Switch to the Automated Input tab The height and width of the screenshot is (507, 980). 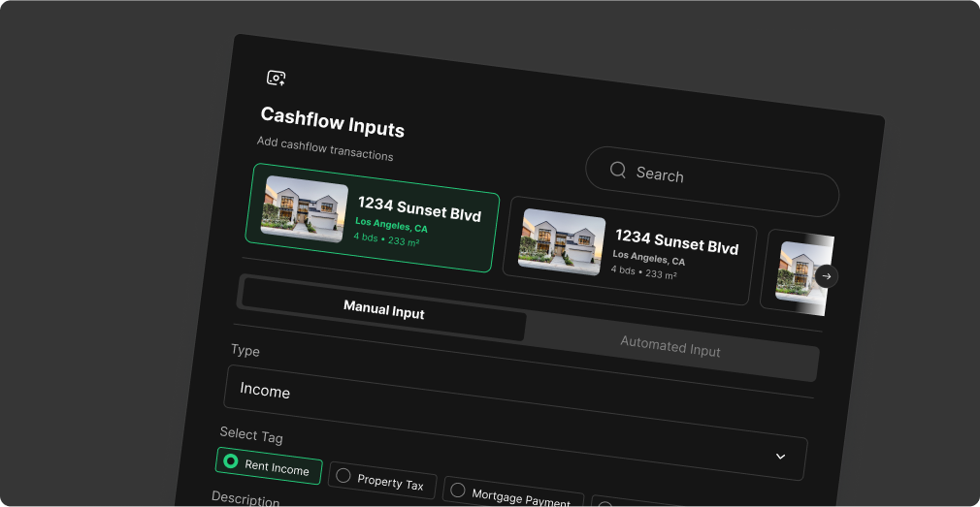[670, 347]
